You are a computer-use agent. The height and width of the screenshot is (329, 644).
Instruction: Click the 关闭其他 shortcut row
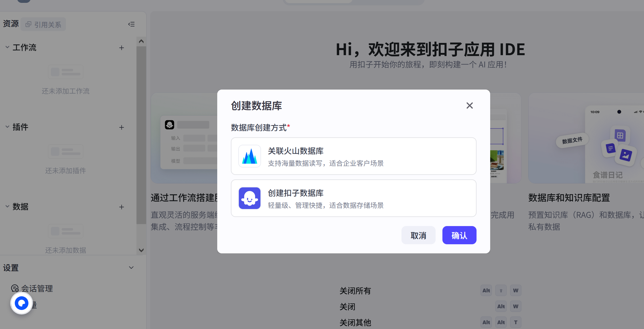pos(430,322)
